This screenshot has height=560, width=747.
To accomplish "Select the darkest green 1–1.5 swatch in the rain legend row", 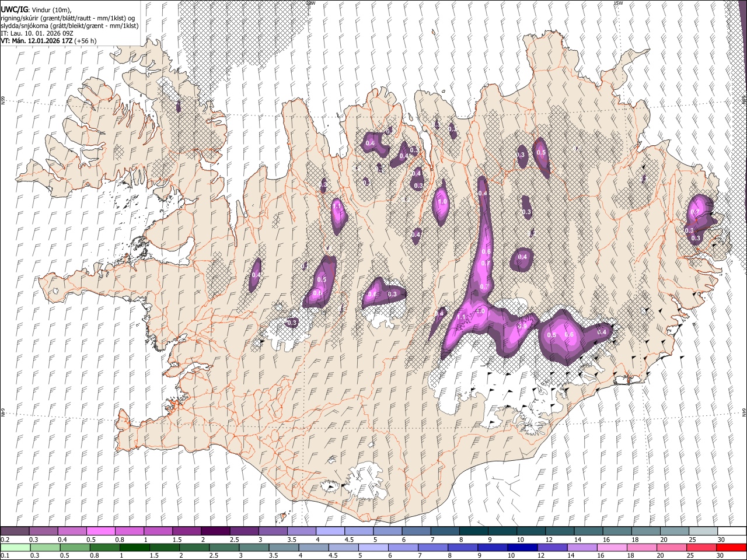I will pyautogui.click(x=134, y=547).
